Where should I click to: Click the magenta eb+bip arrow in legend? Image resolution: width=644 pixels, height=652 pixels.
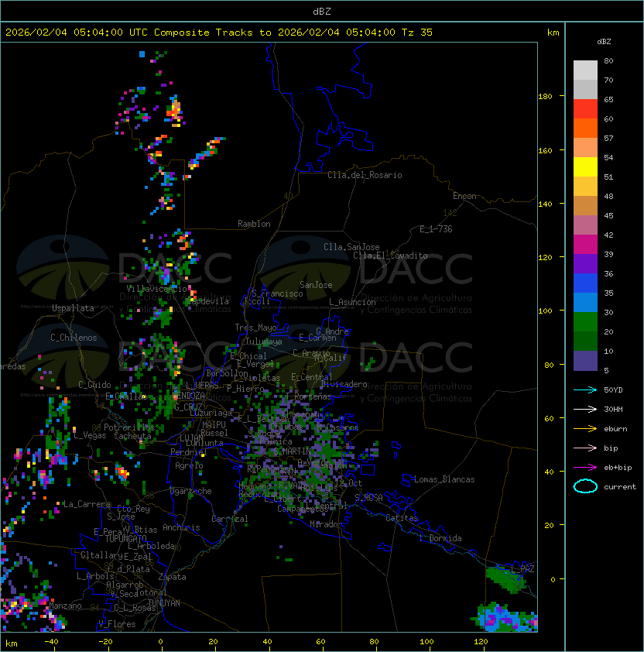point(585,468)
